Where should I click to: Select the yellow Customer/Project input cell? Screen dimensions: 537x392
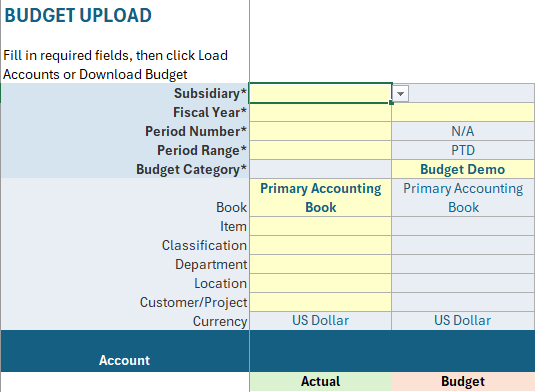pos(321,302)
